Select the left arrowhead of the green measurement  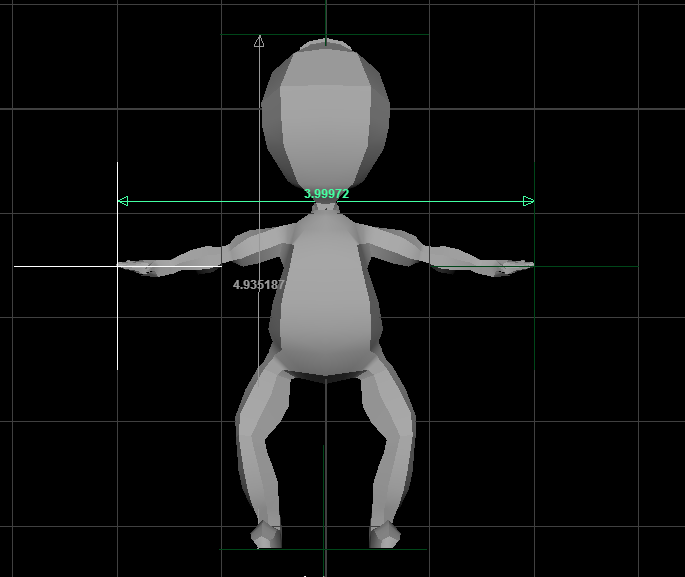[123, 201]
